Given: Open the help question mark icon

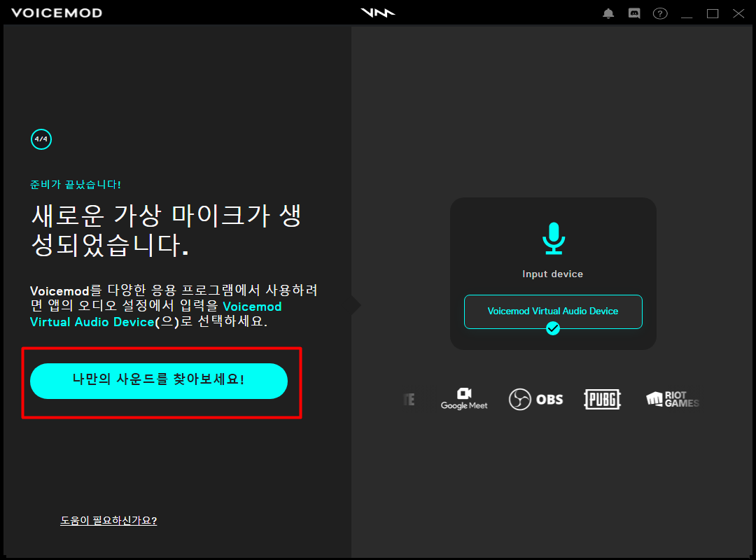Looking at the screenshot, I should tap(660, 13).
